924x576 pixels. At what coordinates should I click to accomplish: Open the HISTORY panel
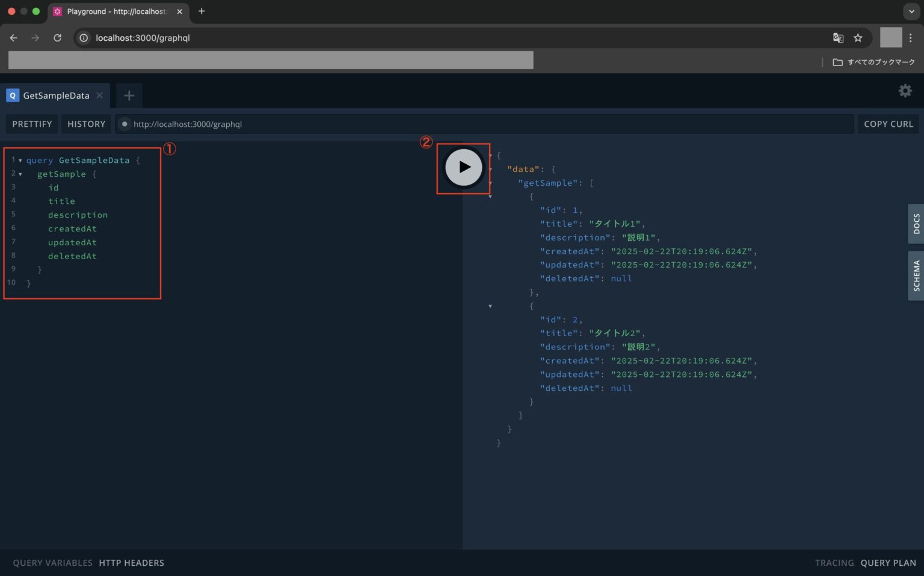(86, 124)
